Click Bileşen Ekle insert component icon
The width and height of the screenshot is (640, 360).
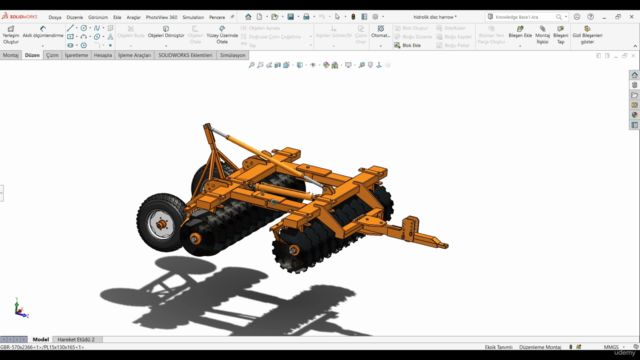[x=520, y=29]
